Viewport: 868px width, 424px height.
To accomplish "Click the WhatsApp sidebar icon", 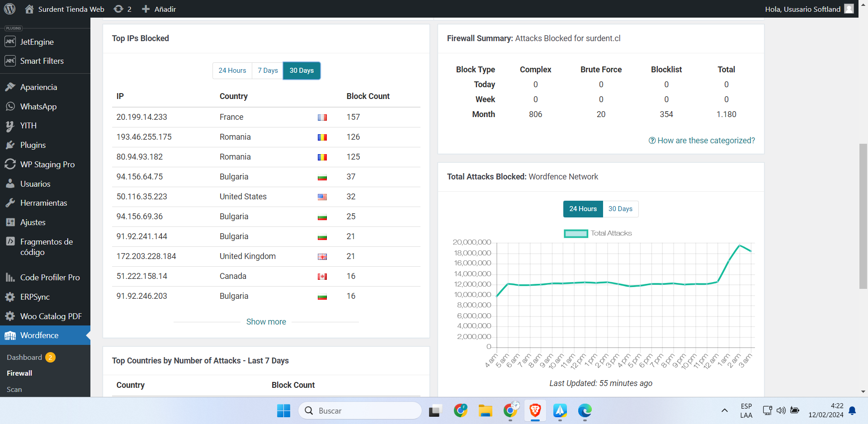I will coord(10,106).
